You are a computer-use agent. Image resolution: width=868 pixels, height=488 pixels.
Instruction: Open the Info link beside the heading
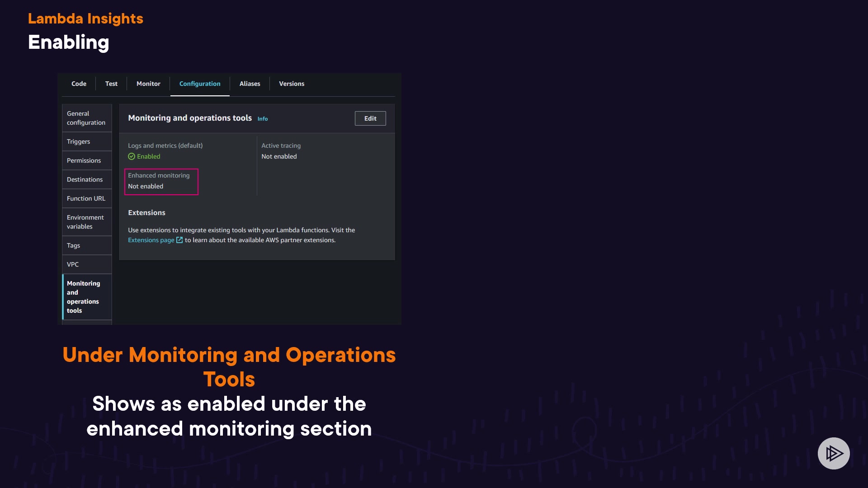click(263, 119)
